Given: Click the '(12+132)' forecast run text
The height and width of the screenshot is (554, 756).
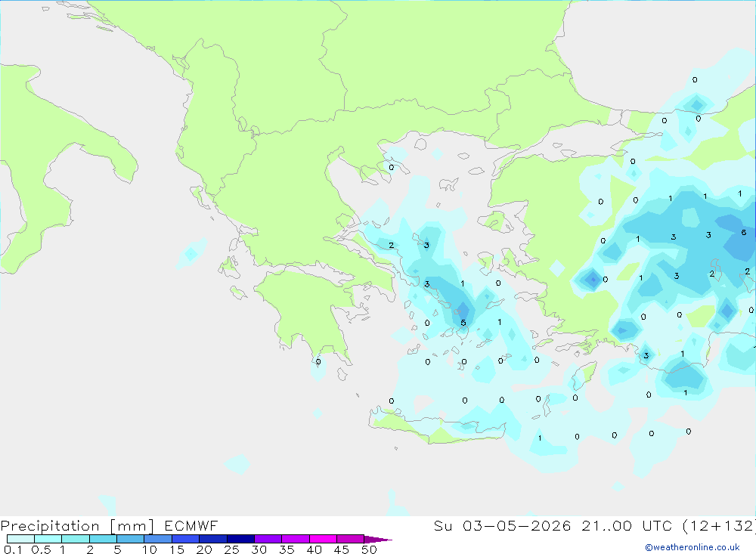Looking at the screenshot, I should 720,526.
